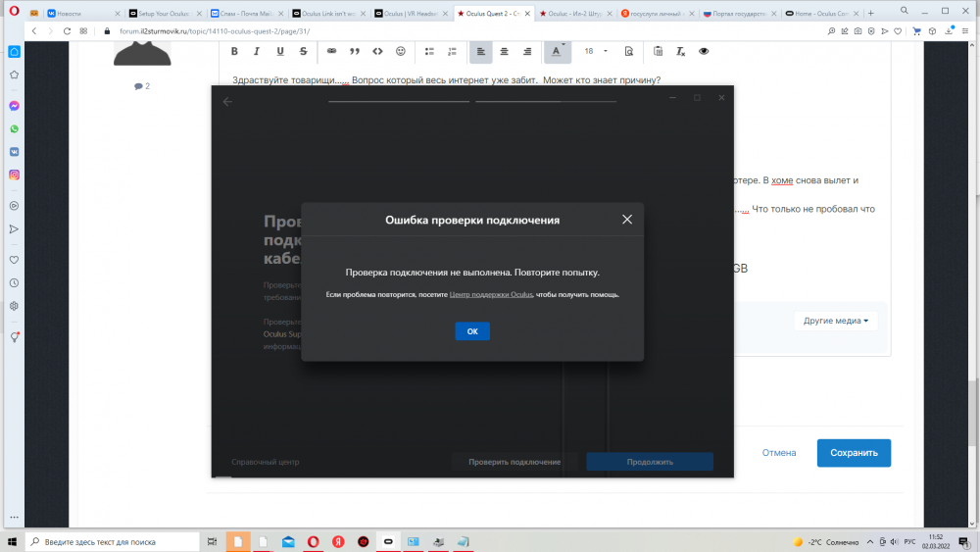Remove text formatting with Tx icon
The height and width of the screenshot is (552, 980).
[x=681, y=51]
